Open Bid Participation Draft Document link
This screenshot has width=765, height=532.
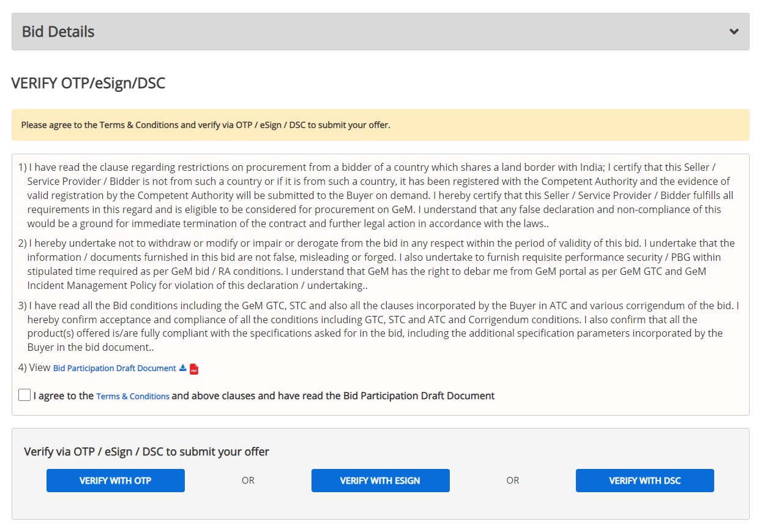pos(114,368)
